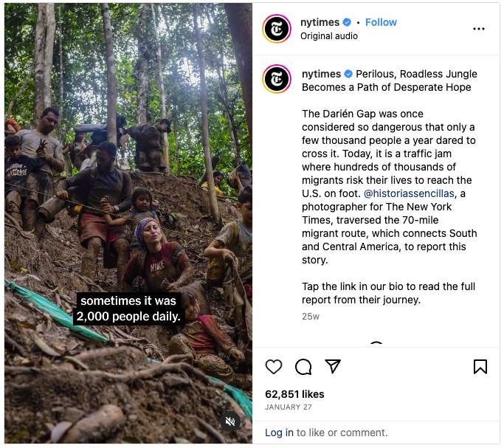
Task: Click the 25w caption timestamp
Action: pyautogui.click(x=310, y=316)
